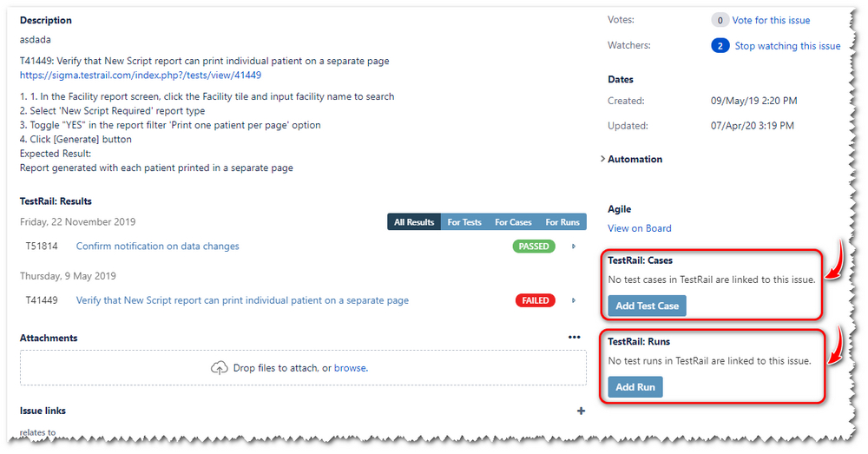Open 'Verify that New Script report' test link
The image size is (868, 454).
pyautogui.click(x=242, y=300)
